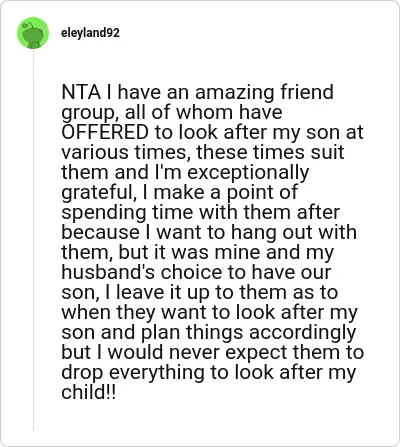This screenshot has width=400, height=447.
Task: Click the line starting 'drop everything to look'
Action: [209, 373]
